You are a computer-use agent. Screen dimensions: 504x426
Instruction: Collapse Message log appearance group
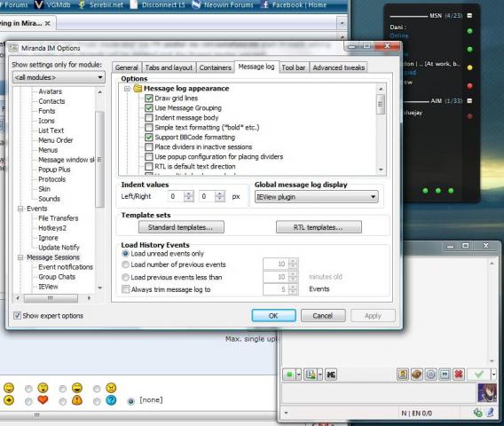[127, 89]
